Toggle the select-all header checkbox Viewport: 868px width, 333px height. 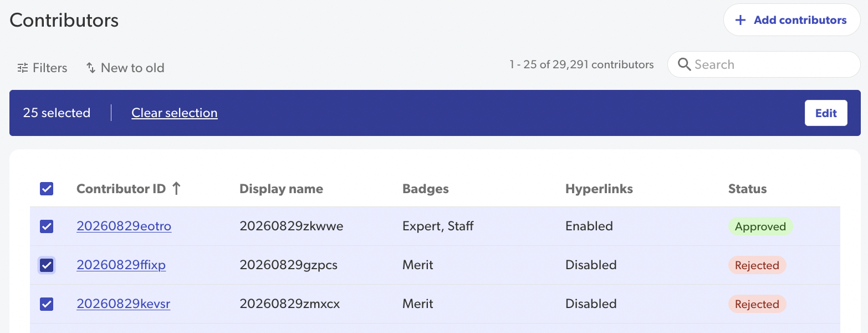tap(47, 189)
